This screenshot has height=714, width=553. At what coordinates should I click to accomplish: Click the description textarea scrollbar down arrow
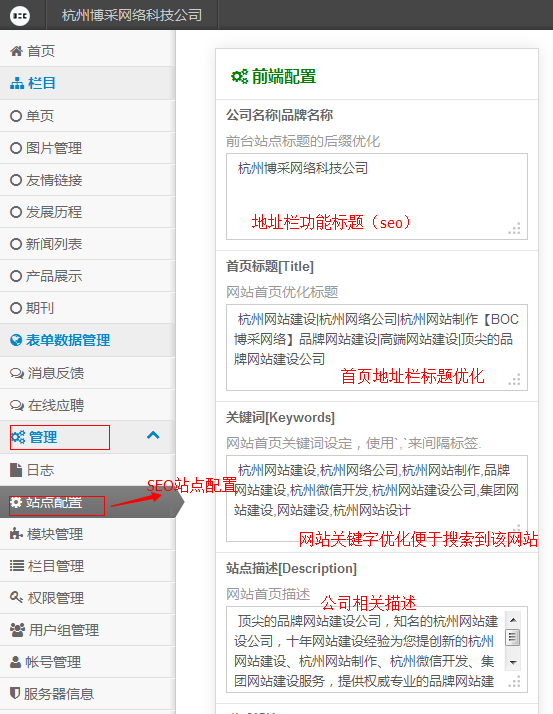pos(513,662)
